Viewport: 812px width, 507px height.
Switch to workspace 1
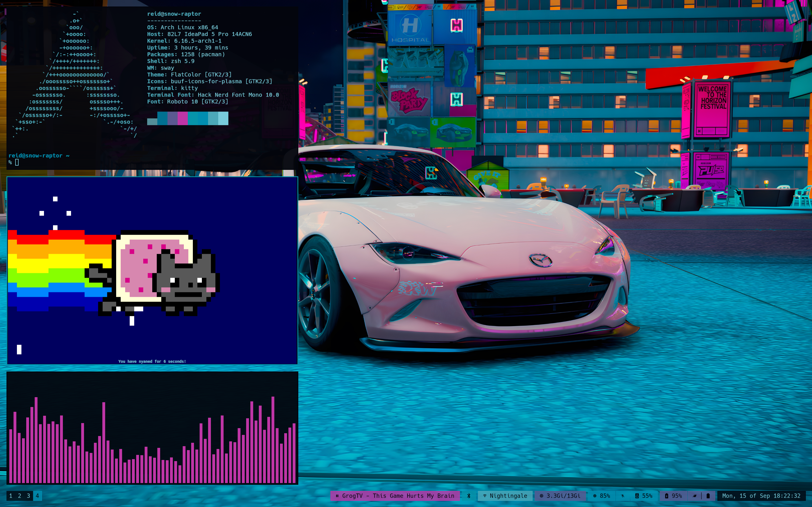[x=11, y=496]
